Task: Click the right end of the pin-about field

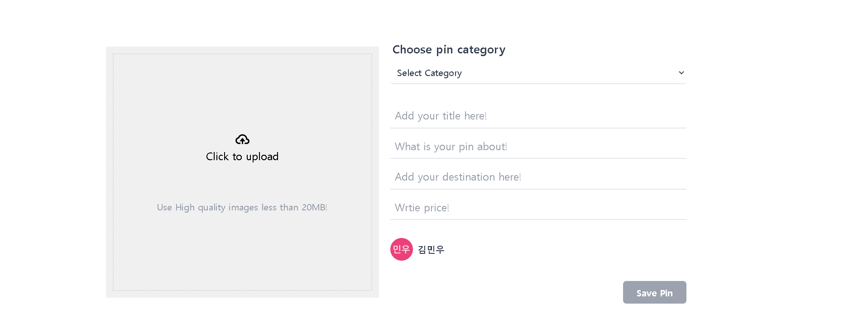Action: pyautogui.click(x=670, y=147)
